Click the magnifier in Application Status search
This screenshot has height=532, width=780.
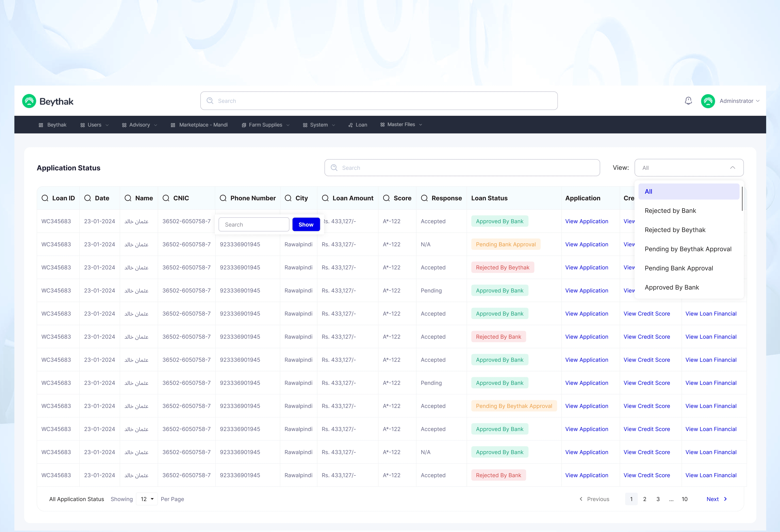[x=334, y=167]
